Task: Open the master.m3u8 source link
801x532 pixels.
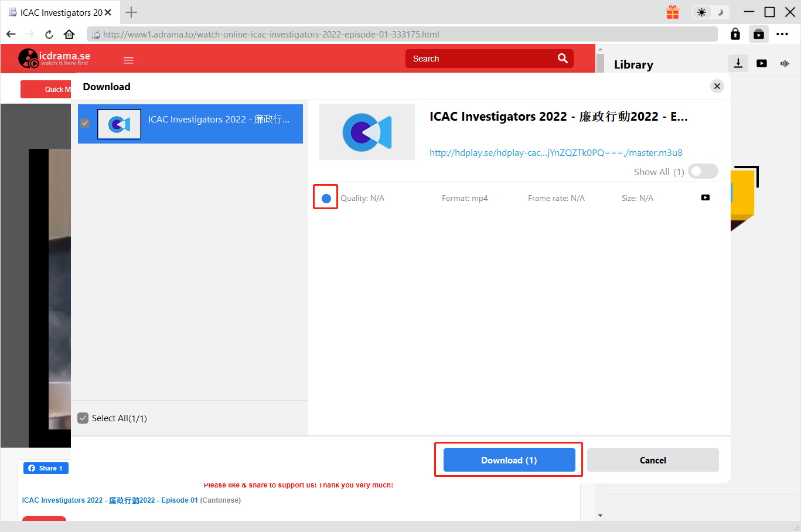Action: [556, 152]
